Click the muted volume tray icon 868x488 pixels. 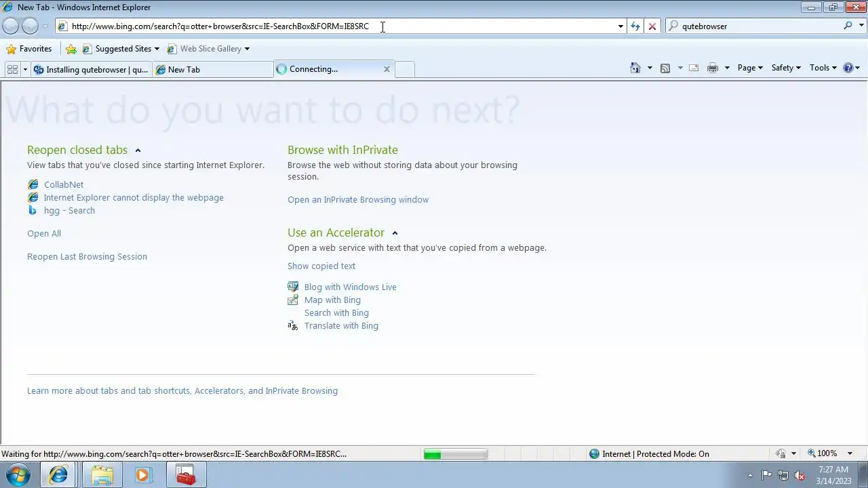pos(800,475)
